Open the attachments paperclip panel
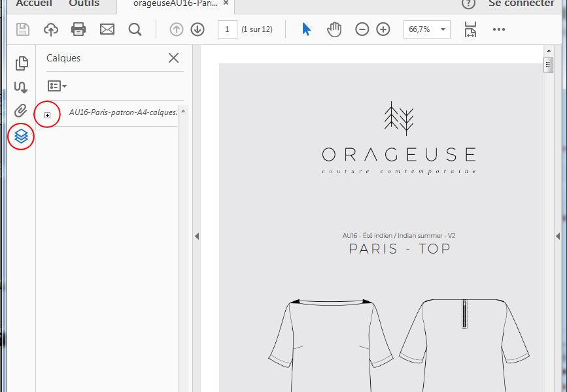567x392 pixels. pos(21,110)
